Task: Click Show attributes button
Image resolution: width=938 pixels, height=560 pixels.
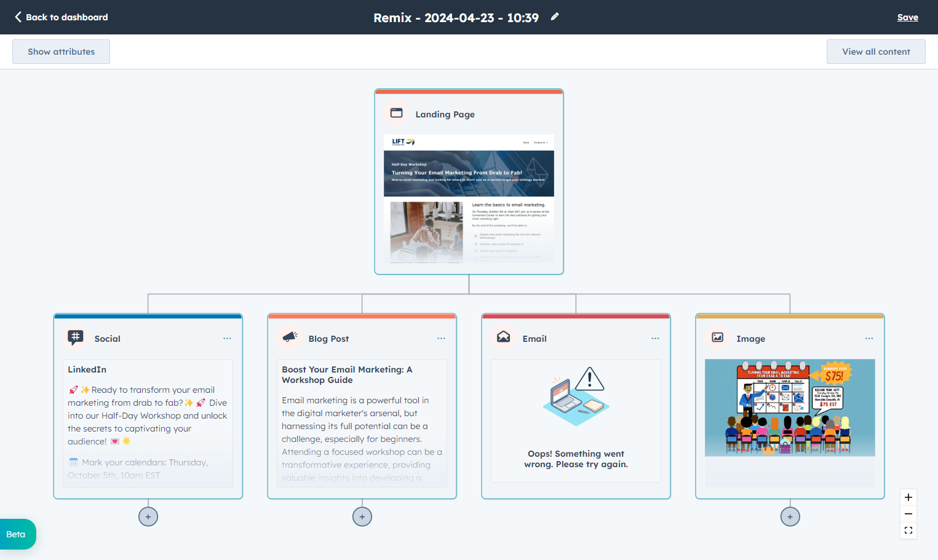Action: [x=62, y=52]
